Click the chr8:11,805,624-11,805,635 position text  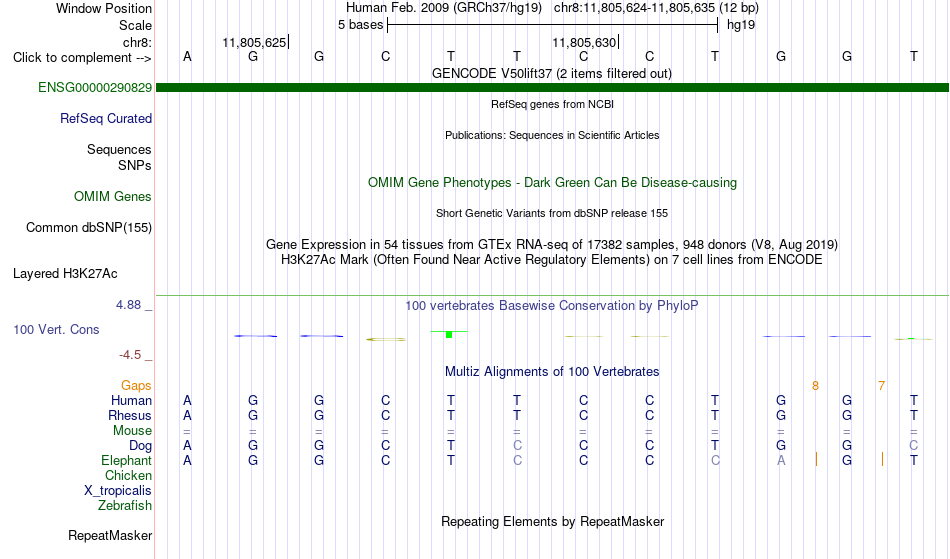click(x=656, y=8)
